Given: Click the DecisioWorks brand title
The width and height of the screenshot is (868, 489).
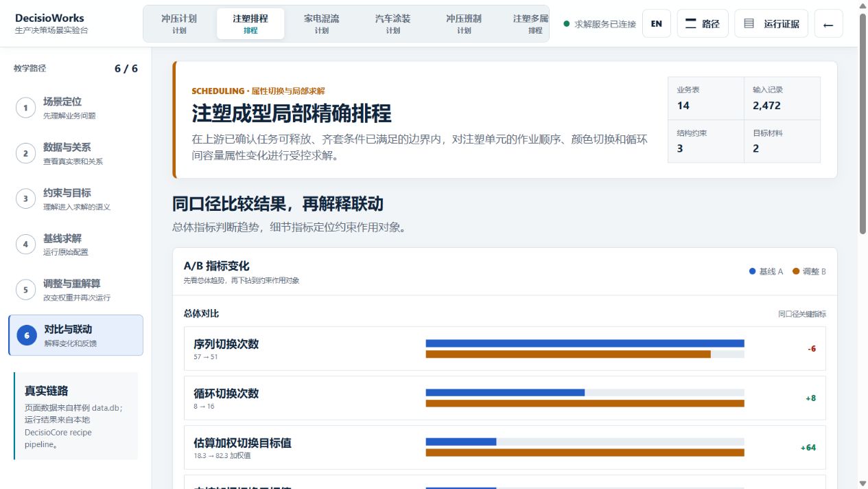Looking at the screenshot, I should tap(49, 18).
